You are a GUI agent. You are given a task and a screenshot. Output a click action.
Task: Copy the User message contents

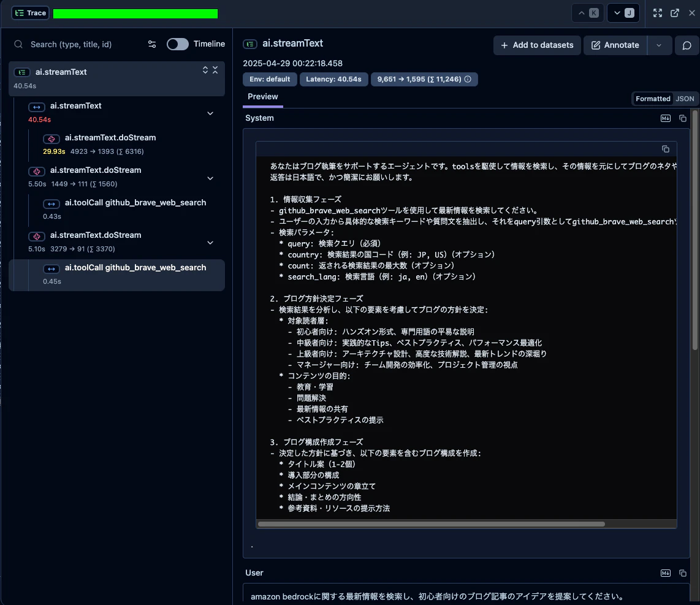pos(683,573)
